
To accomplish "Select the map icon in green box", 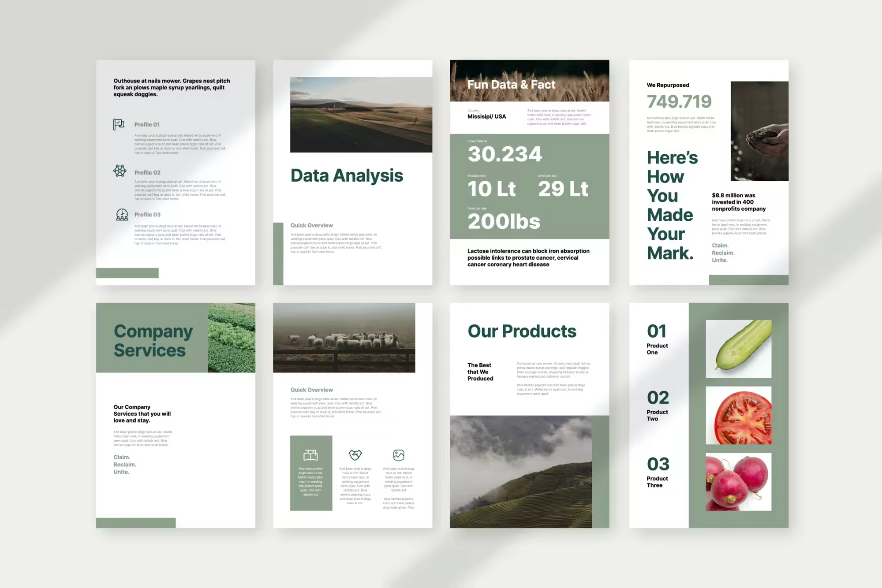I will [310, 455].
